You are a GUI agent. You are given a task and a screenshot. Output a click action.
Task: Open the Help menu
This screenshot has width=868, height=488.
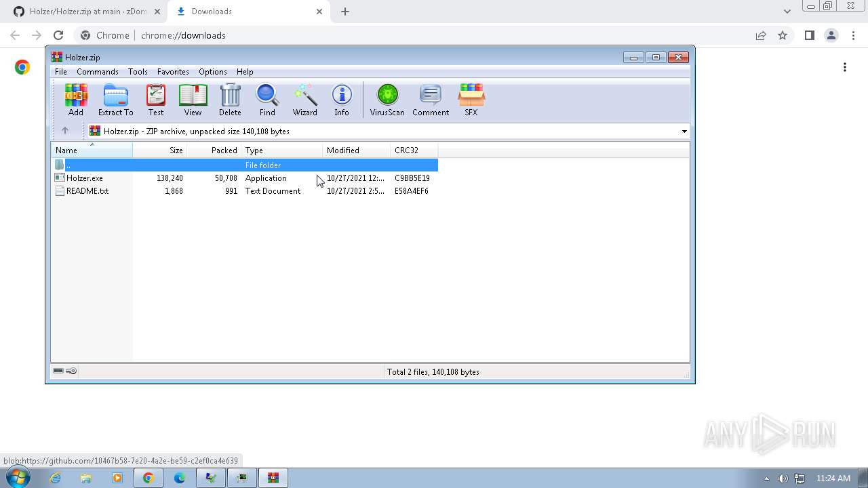[x=245, y=72]
